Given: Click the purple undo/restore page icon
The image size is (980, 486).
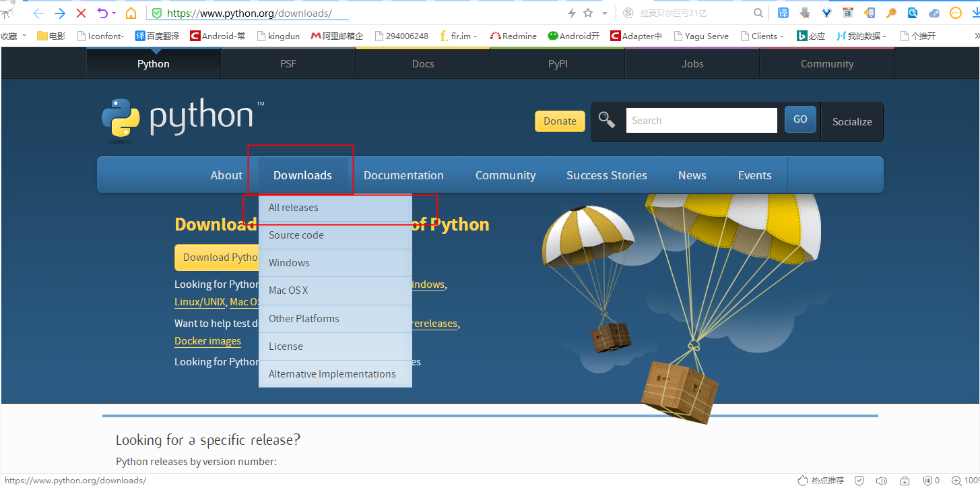Looking at the screenshot, I should (x=102, y=13).
